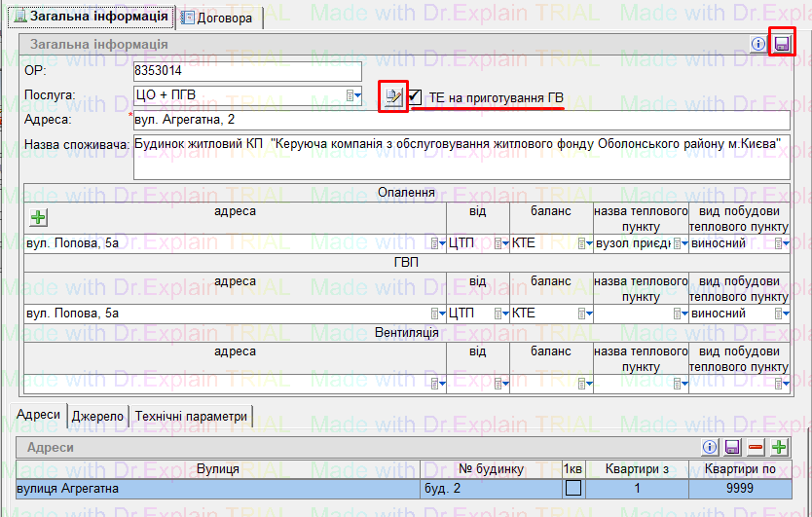Expand the Опалення баланс dropdown showing КТЕ
Screen dimensions: 812x517
coord(583,243)
